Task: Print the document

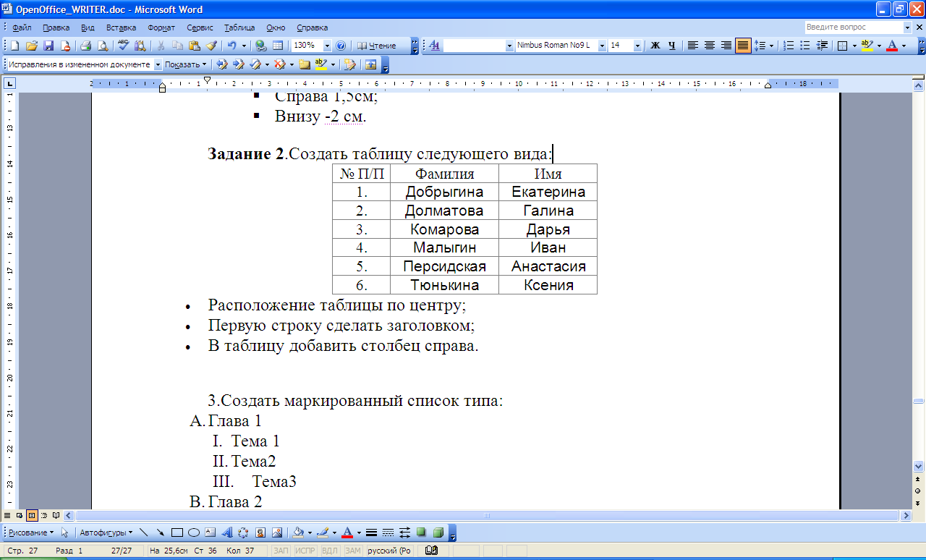Action: [85, 46]
